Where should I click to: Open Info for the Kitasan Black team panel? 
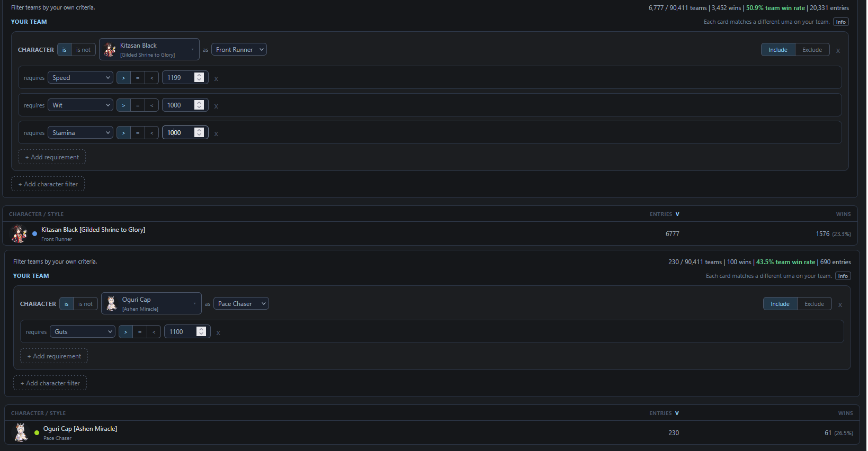[x=841, y=22]
